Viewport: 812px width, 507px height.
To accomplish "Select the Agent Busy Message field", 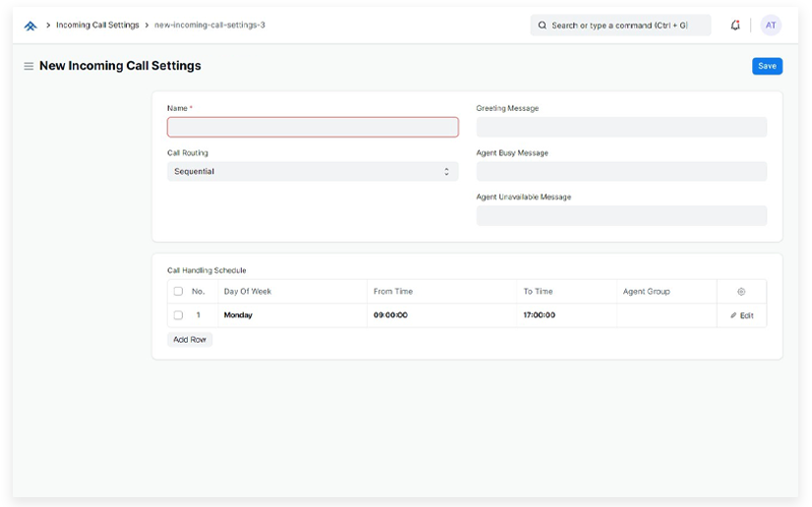I will (x=621, y=172).
